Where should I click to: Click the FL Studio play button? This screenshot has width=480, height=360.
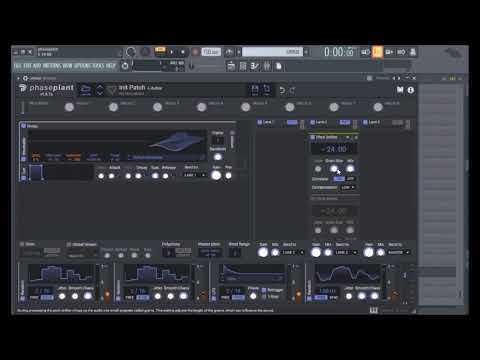coord(172,52)
